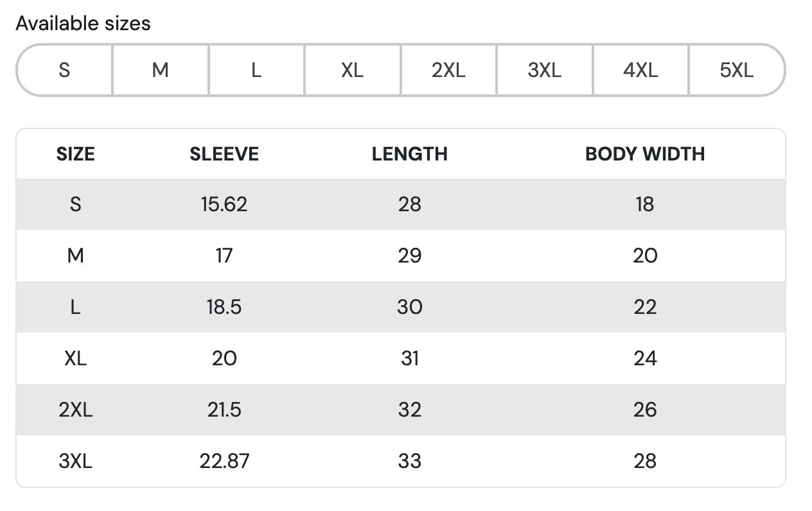Select 3XL in the Available sizes bar
This screenshot has width=812, height=511.
[544, 70]
